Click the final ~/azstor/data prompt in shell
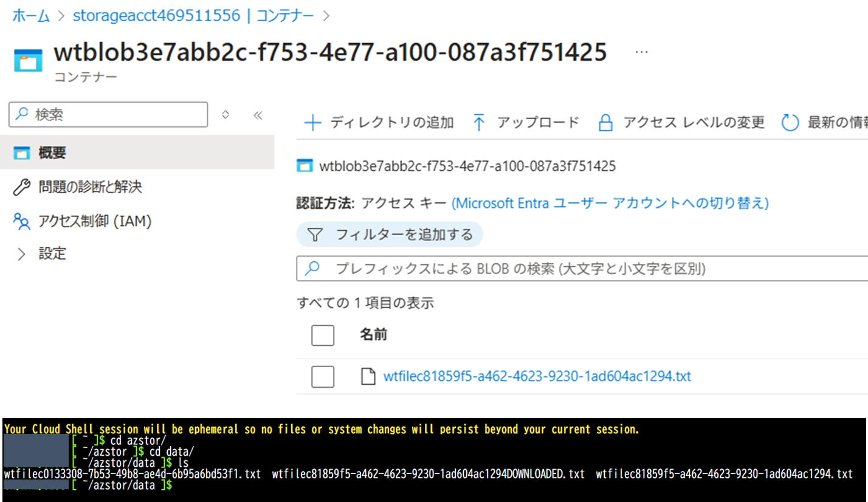 pyautogui.click(x=122, y=486)
